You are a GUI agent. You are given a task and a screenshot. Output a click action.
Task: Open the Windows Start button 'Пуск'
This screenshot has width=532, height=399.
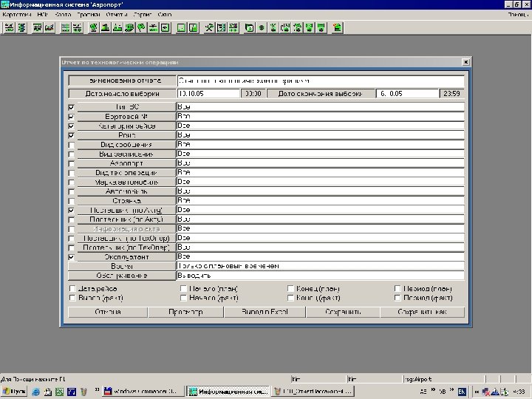point(15,390)
